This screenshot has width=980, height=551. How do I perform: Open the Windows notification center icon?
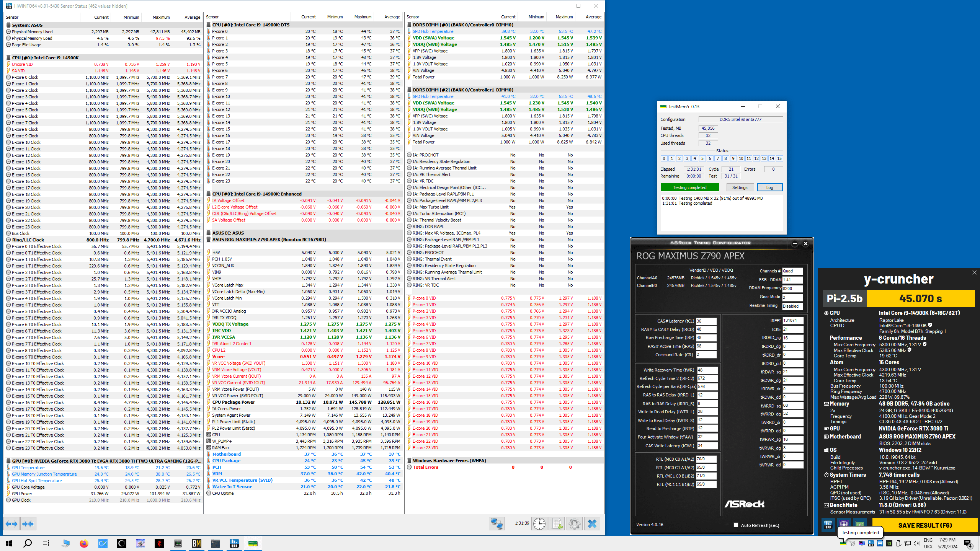click(968, 543)
